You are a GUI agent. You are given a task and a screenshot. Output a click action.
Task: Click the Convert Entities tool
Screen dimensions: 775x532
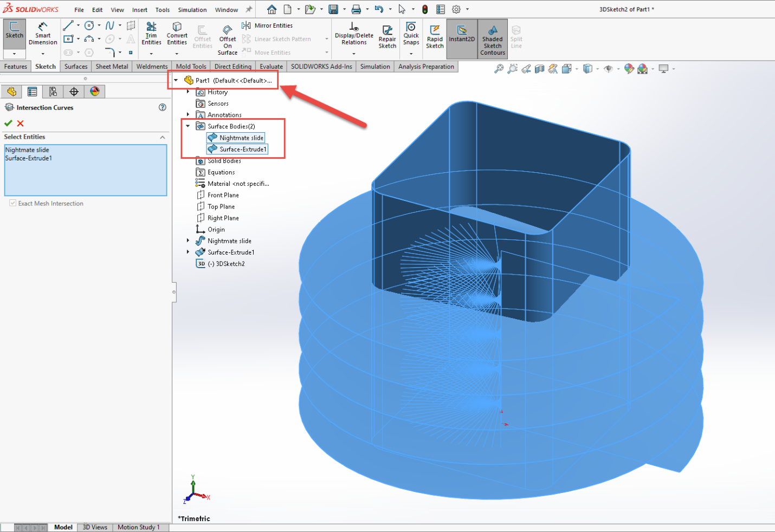(x=177, y=34)
